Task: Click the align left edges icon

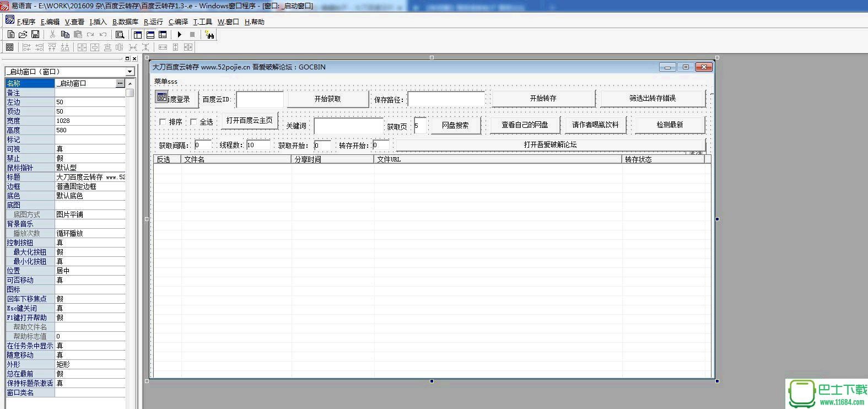Action: pos(26,47)
